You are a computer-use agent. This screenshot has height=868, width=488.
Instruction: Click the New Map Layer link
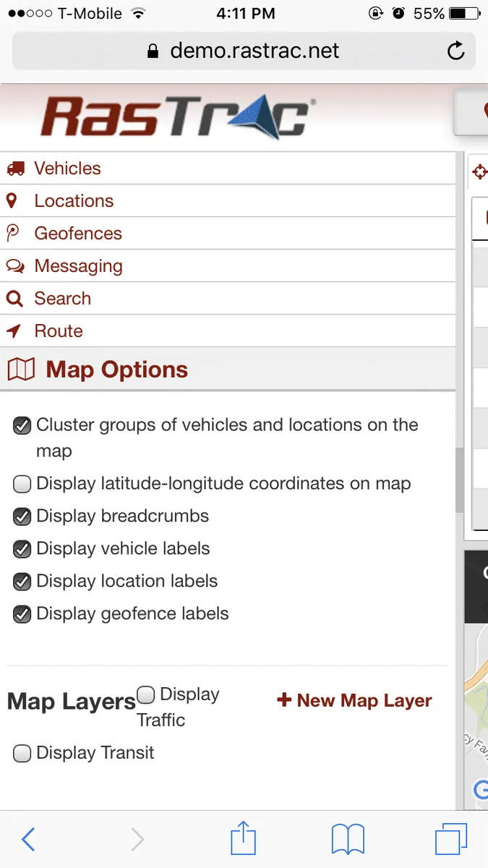[x=355, y=700]
